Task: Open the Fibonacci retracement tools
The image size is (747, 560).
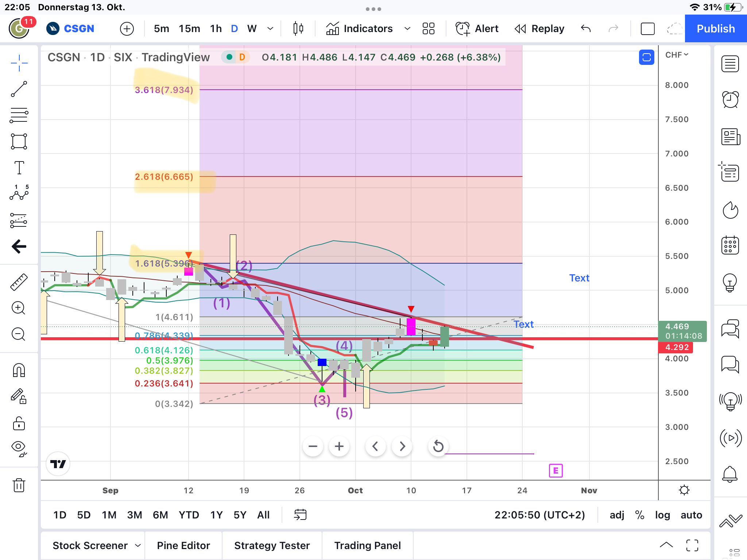Action: click(19, 115)
